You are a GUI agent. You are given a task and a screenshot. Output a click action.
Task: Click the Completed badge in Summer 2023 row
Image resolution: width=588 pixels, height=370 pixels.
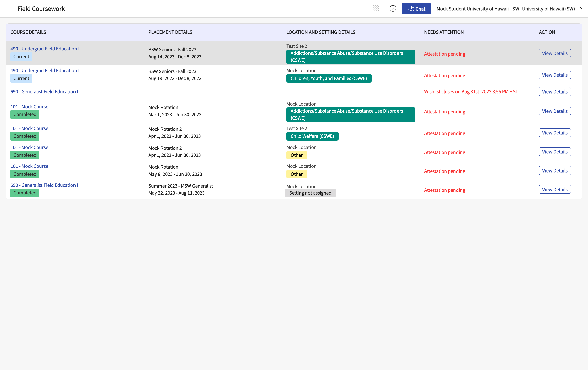click(25, 193)
